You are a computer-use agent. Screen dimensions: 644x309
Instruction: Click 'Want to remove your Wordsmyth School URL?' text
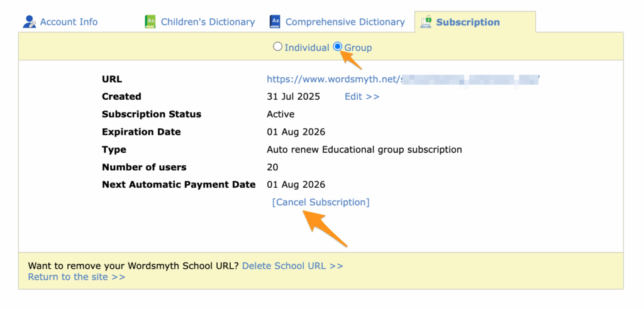click(133, 266)
